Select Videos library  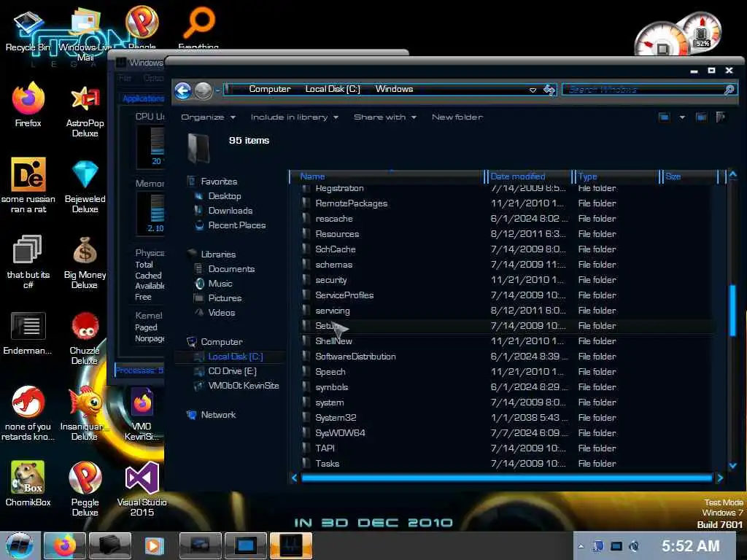(x=222, y=313)
